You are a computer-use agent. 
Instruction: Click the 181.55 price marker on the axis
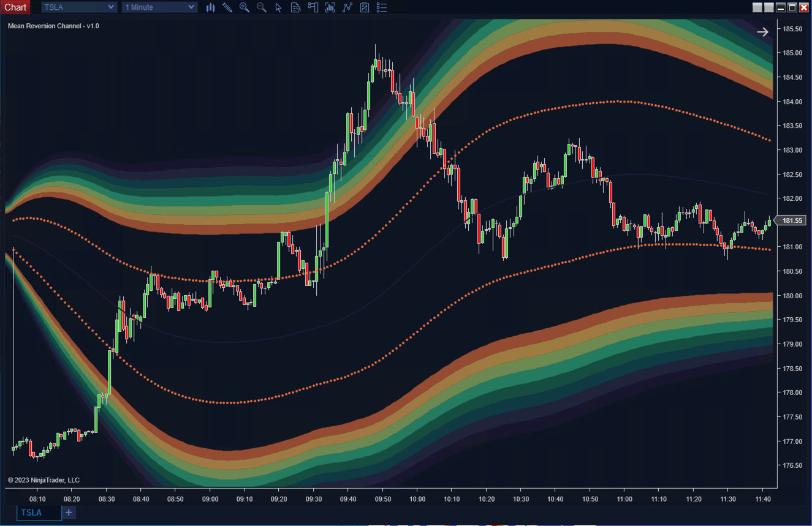tap(792, 220)
